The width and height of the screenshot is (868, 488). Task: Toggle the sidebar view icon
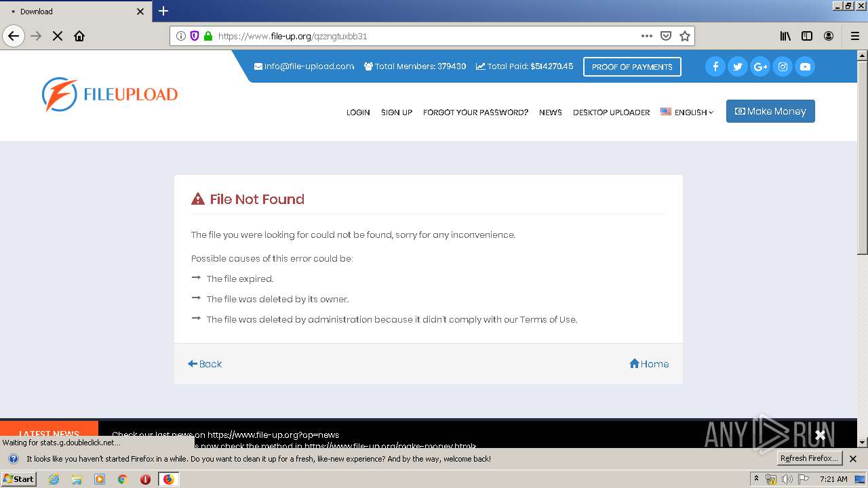[807, 36]
